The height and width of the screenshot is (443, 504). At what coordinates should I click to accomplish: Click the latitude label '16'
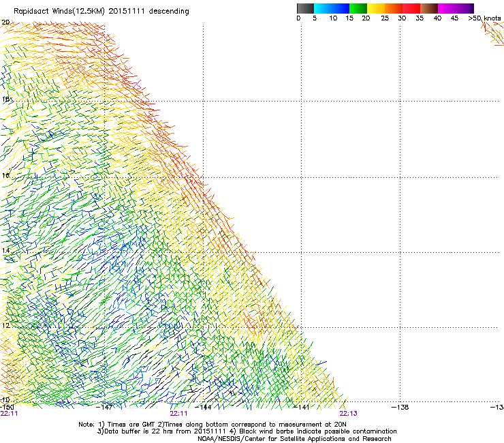[x=5, y=176]
